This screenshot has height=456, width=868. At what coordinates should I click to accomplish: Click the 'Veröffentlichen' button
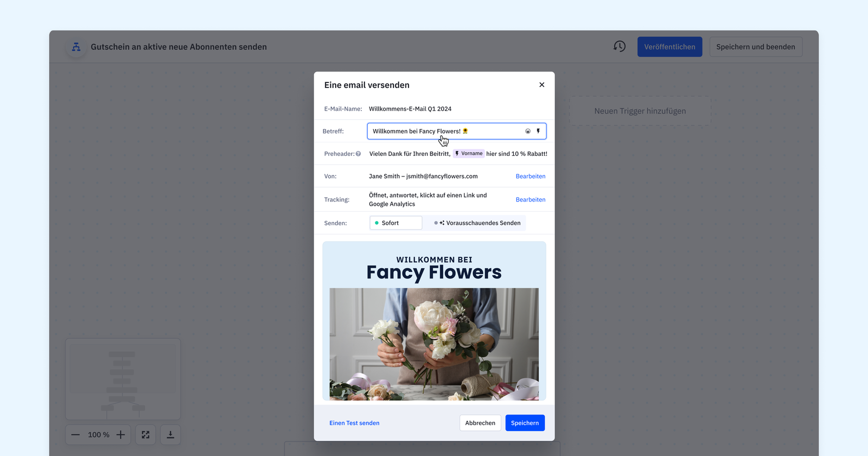669,47
